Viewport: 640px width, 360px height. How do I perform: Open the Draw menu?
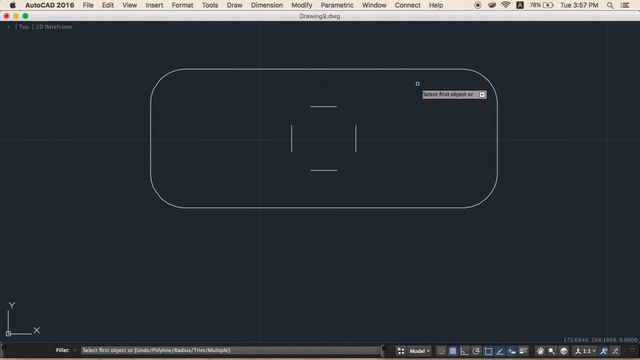click(234, 5)
